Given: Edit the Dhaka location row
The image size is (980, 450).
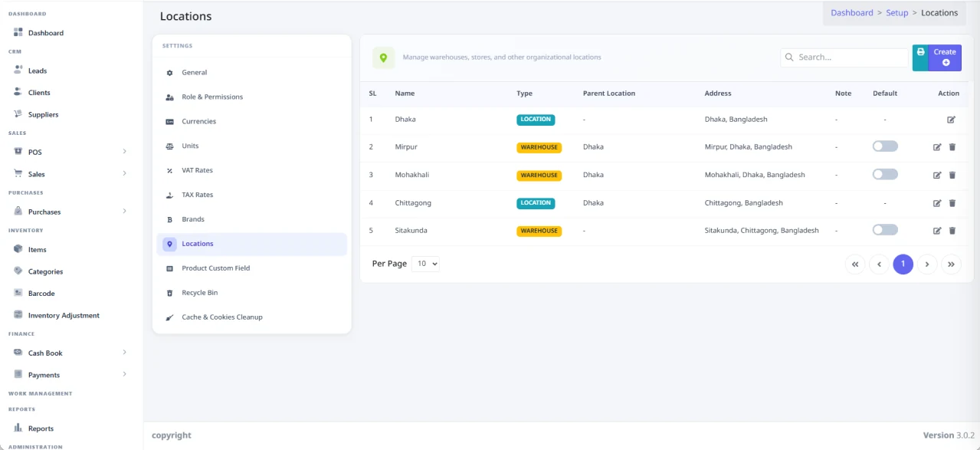Looking at the screenshot, I should click(951, 120).
